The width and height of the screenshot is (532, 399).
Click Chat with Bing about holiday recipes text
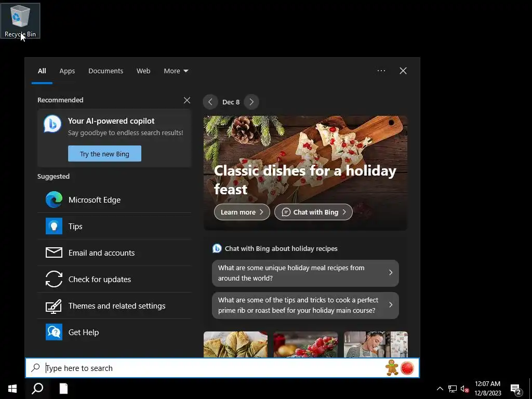click(x=281, y=248)
